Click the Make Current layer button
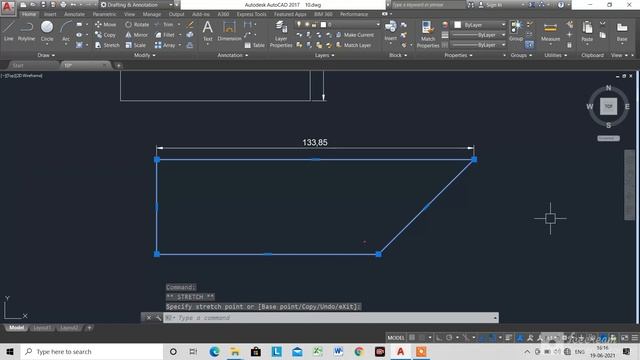640x360 pixels. (x=355, y=35)
